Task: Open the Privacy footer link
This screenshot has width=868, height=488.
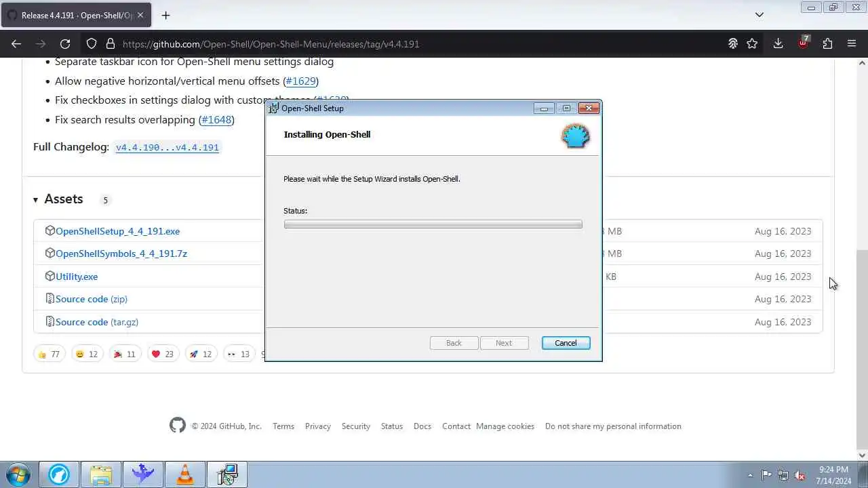Action: click(318, 426)
